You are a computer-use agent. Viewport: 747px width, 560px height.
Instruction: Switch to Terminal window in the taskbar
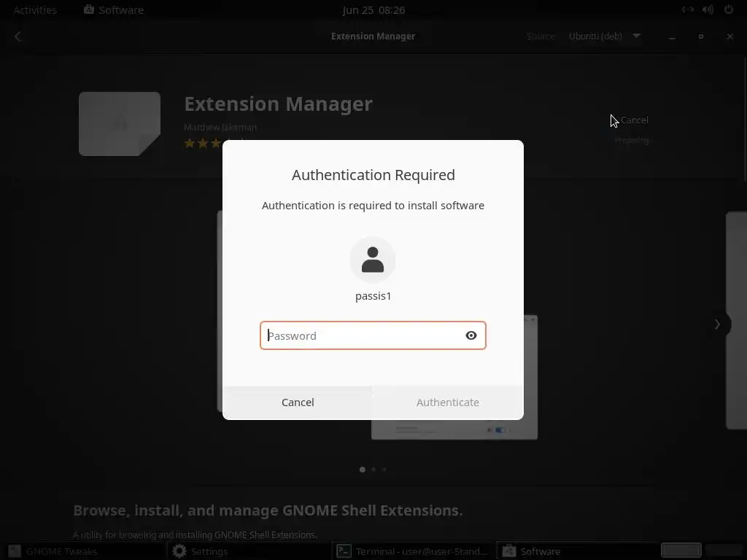(x=413, y=551)
